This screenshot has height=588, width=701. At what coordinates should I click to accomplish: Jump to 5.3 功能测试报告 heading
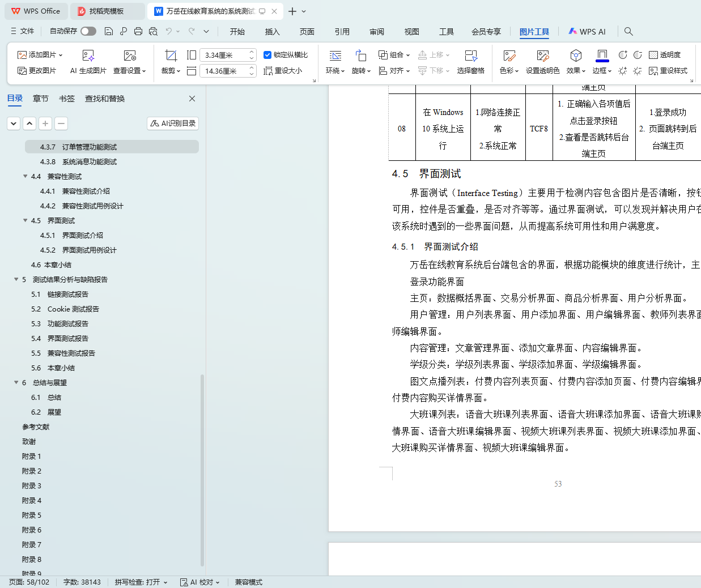[x=67, y=323]
